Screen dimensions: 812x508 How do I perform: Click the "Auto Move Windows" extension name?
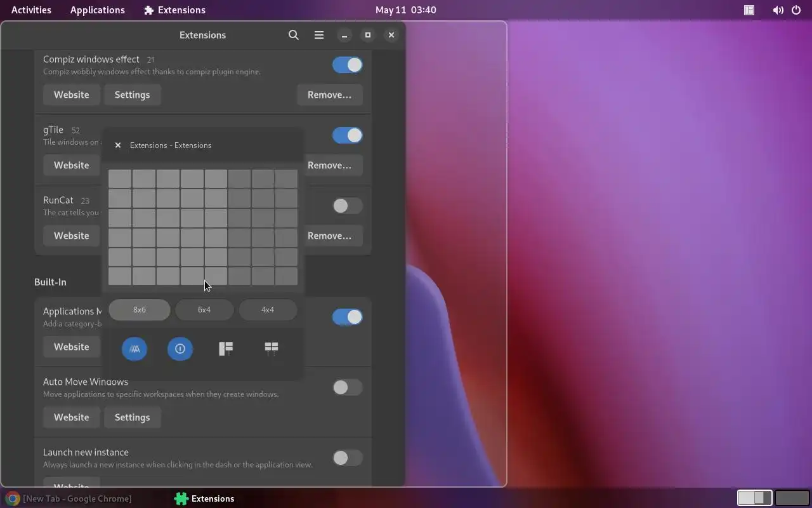point(86,382)
